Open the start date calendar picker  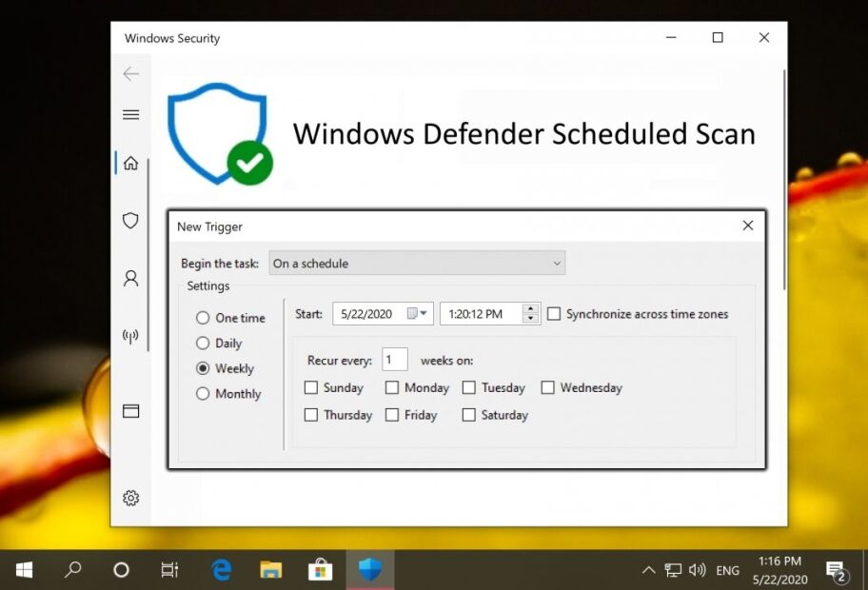pos(418,314)
